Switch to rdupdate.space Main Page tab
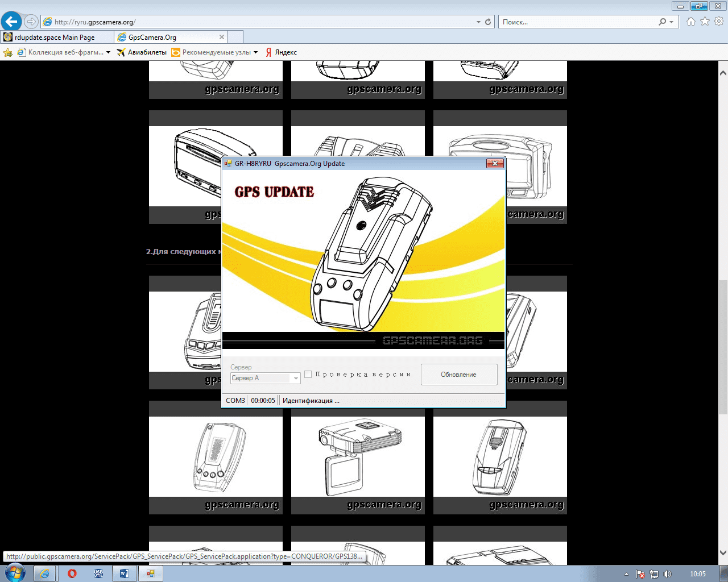Viewport: 728px width, 582px height. 57,37
